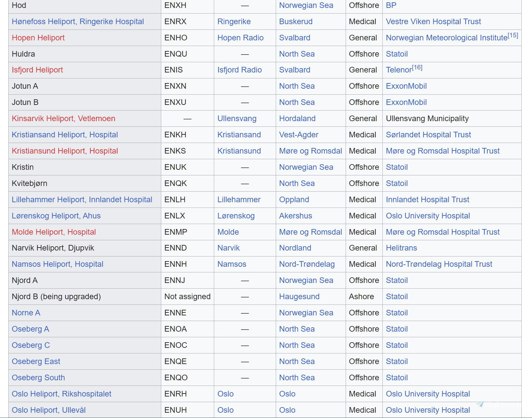Open Kristiansand Heliport, Hospital link
This screenshot has height=418, width=532.
(x=65, y=135)
